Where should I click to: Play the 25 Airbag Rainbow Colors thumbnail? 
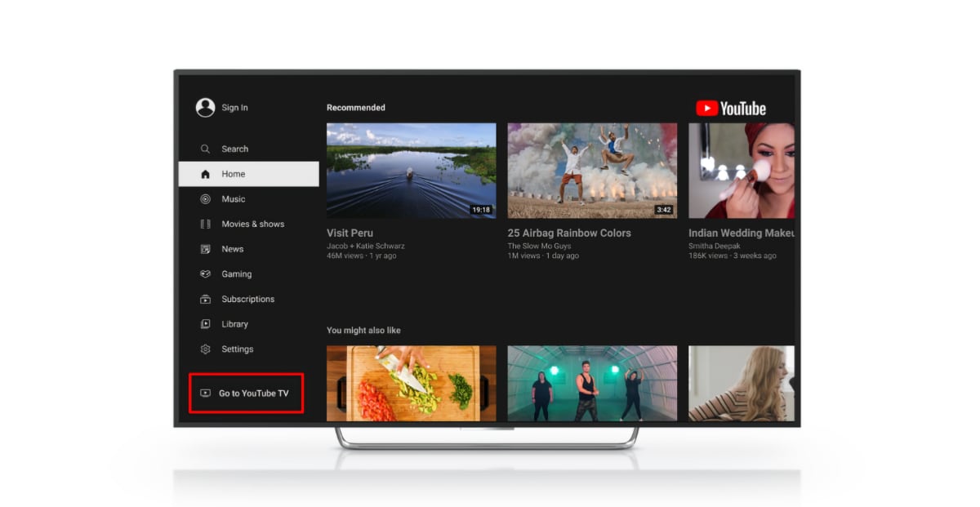592,171
